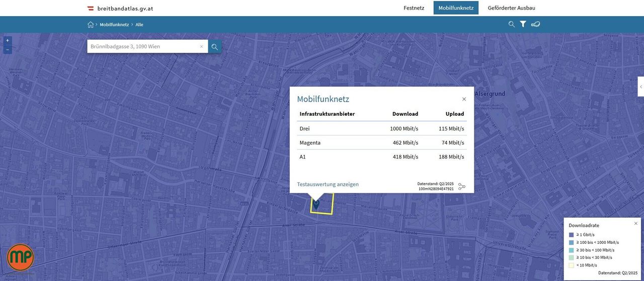The height and width of the screenshot is (281, 644).
Task: Click the share icon in the Mobilfunknetz popup
Action: pyautogui.click(x=461, y=186)
